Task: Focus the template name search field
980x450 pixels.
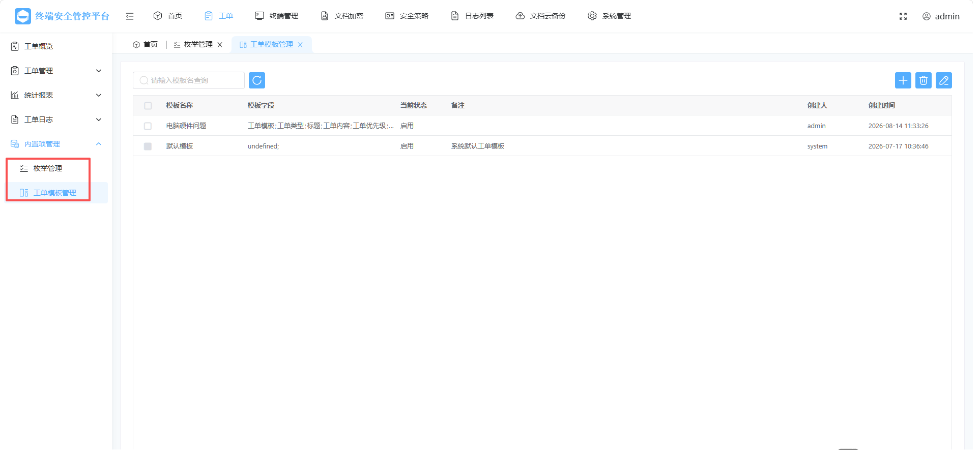Action: point(189,80)
